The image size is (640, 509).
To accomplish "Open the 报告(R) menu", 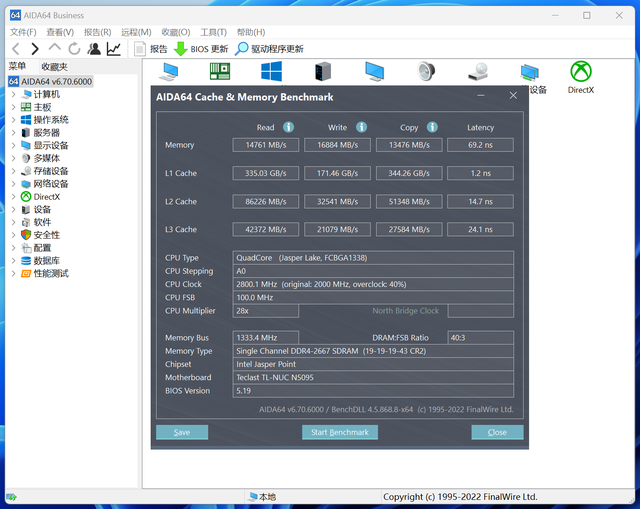I will tap(98, 32).
